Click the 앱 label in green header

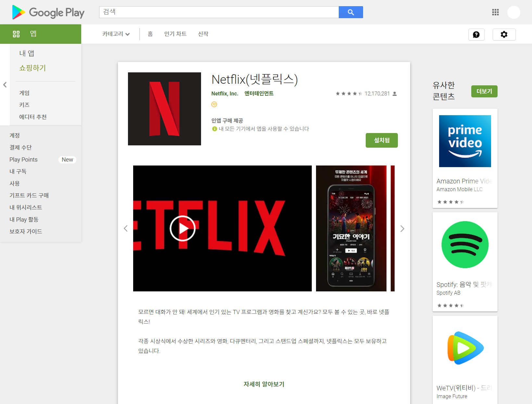tap(33, 34)
